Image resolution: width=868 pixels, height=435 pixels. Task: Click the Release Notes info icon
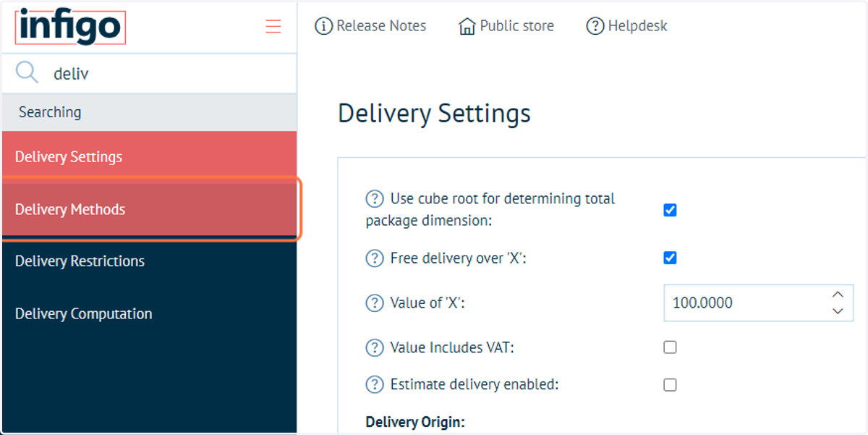[x=324, y=26]
